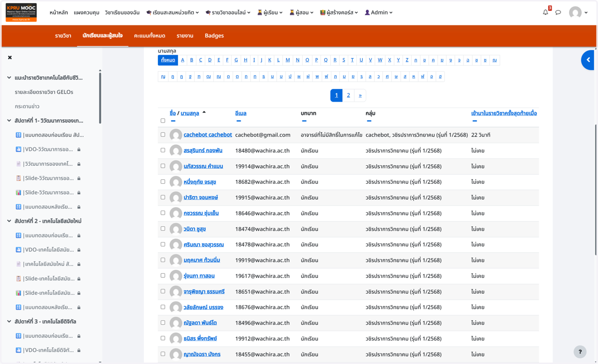Open the blue block drawer arrow
Viewport: 598px width, 364px height.
588,60
